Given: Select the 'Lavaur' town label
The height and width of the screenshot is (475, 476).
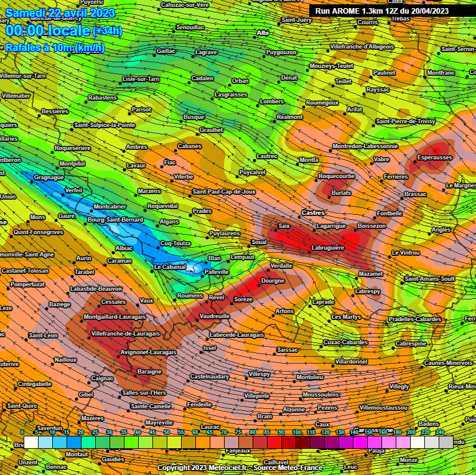Looking at the screenshot, I should click(x=136, y=166).
